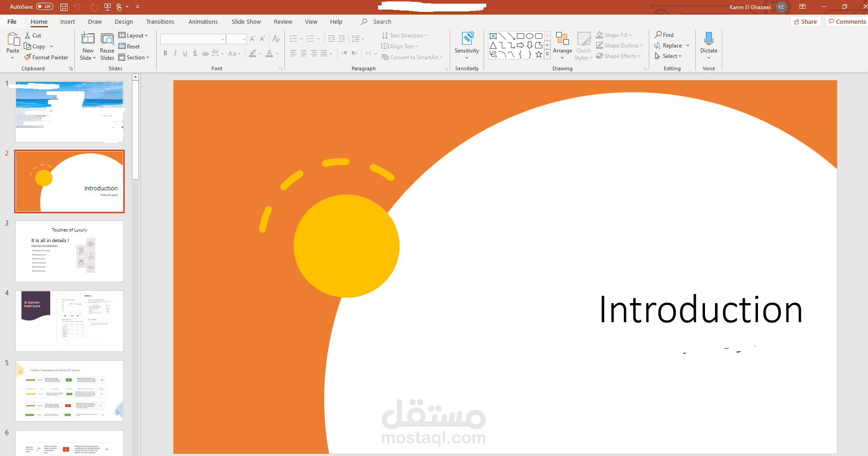868x456 pixels.
Task: Select slide 3 thumbnail Touches of Luxury
Action: 69,251
